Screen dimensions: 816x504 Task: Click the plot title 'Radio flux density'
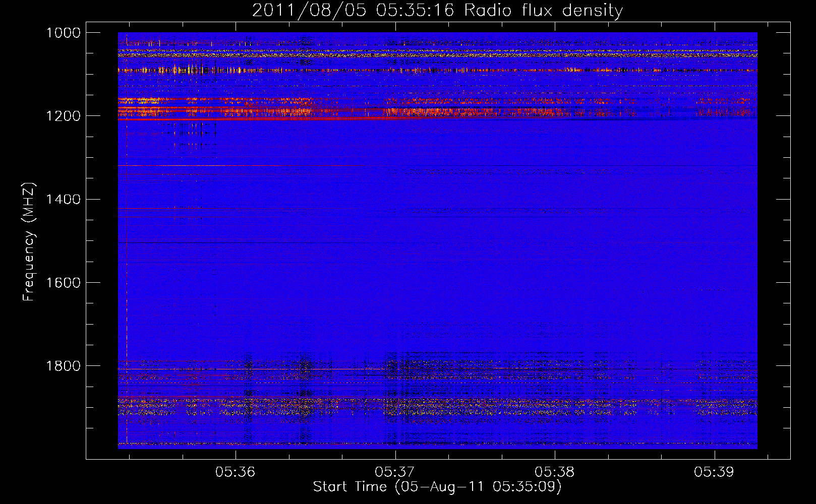(x=543, y=10)
